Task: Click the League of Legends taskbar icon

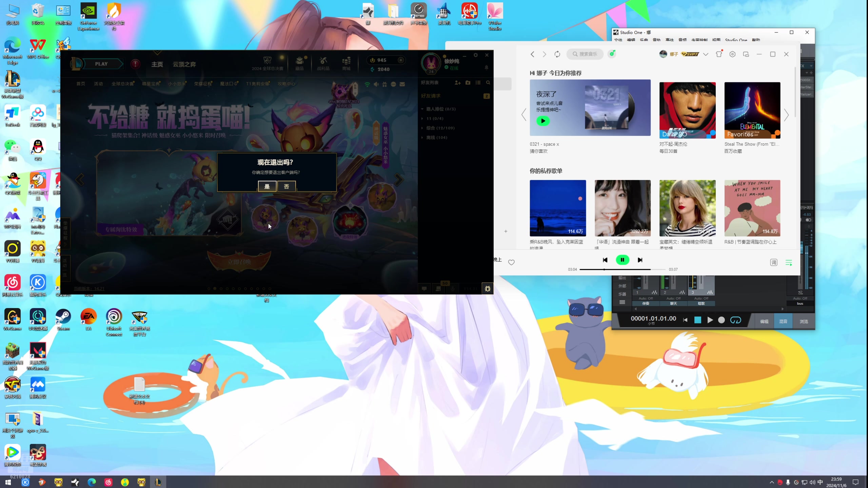Action: (158, 482)
